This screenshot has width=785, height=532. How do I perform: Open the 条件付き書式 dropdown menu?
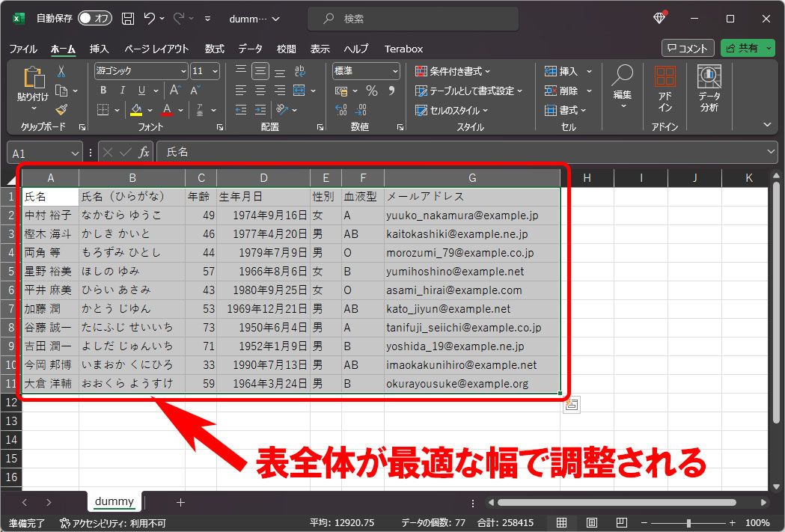pos(453,71)
